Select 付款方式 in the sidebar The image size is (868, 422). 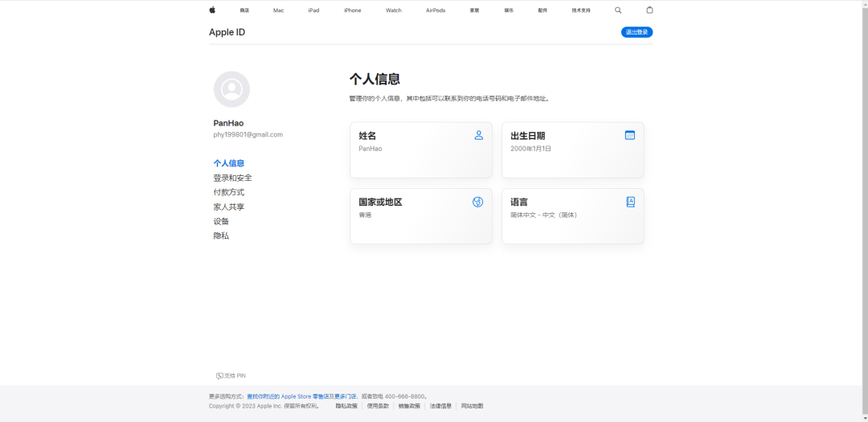[x=228, y=192]
